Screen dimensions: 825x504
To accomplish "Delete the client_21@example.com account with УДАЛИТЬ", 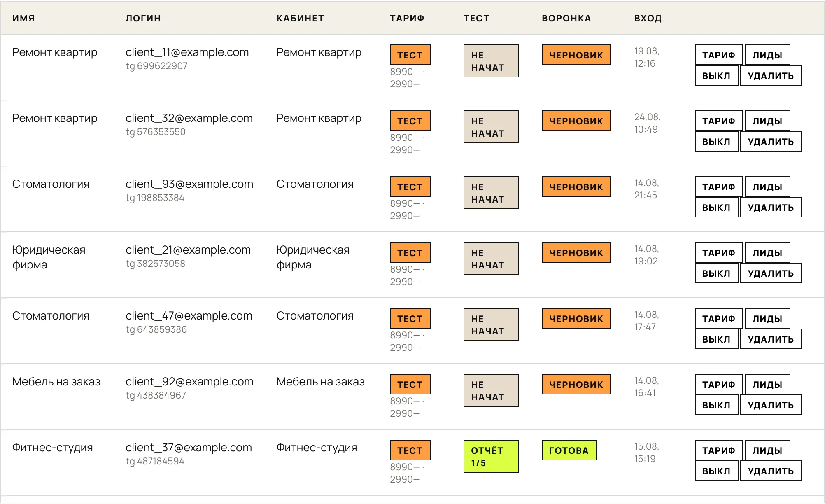I will (x=771, y=273).
